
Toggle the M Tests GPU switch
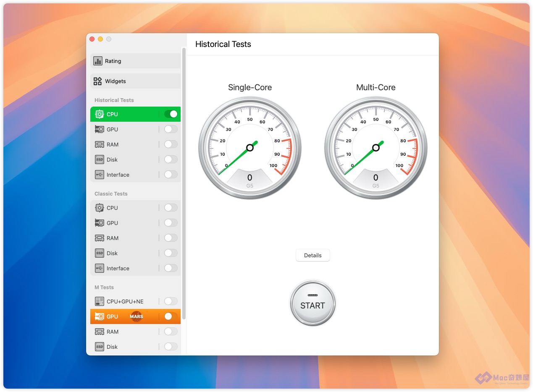[171, 316]
